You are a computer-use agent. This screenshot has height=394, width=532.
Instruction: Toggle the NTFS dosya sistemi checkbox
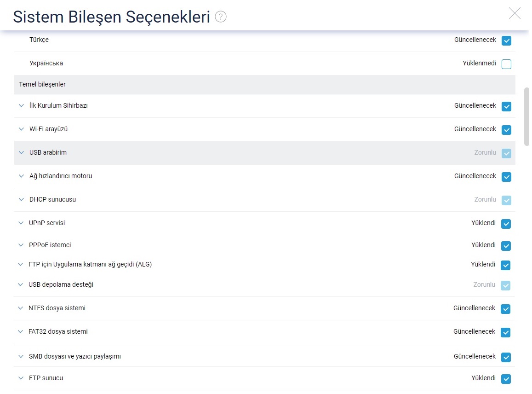click(x=505, y=309)
